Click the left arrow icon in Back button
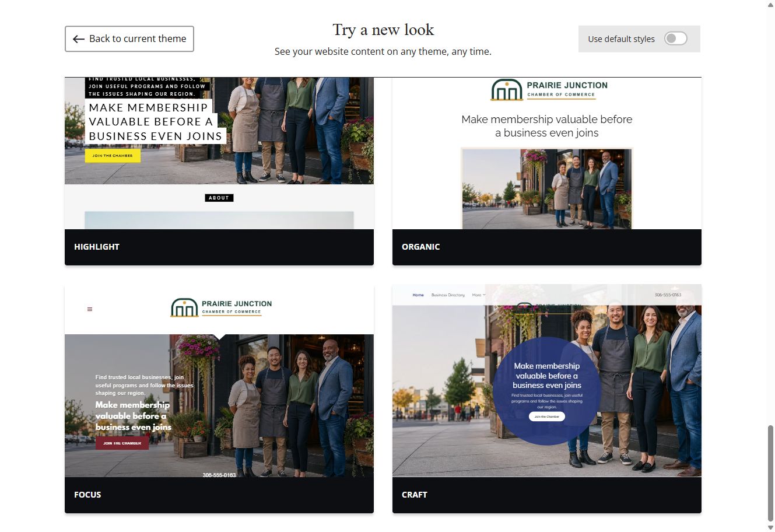 [x=79, y=39]
